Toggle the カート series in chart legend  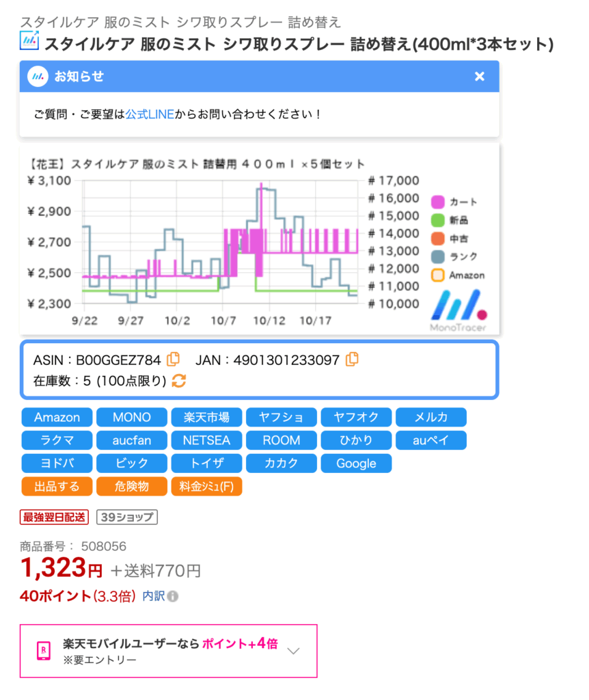(439, 202)
